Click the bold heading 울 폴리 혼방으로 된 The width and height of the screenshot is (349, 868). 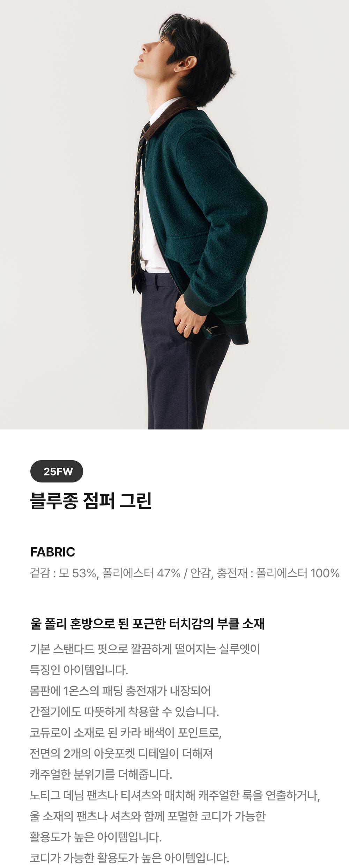[x=148, y=624]
